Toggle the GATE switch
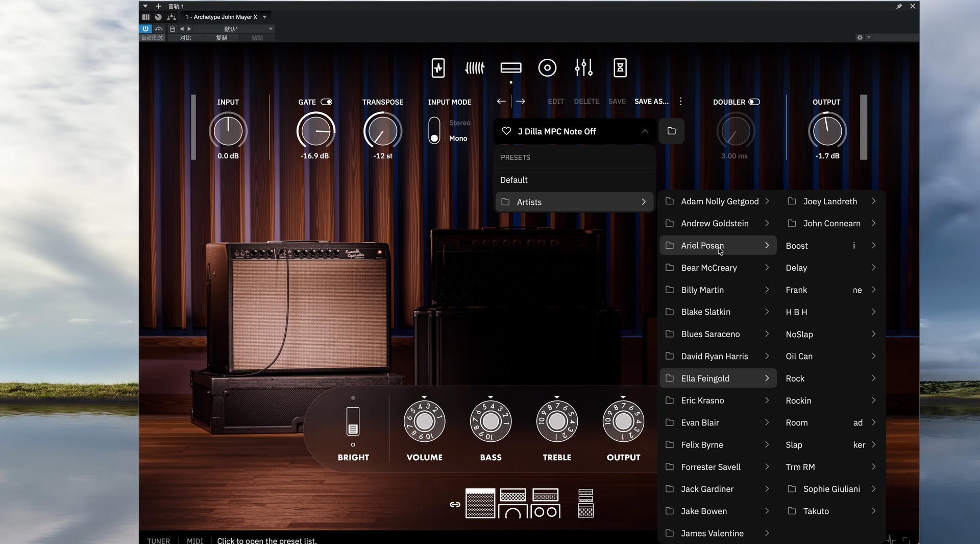This screenshot has height=544, width=980. coord(326,102)
